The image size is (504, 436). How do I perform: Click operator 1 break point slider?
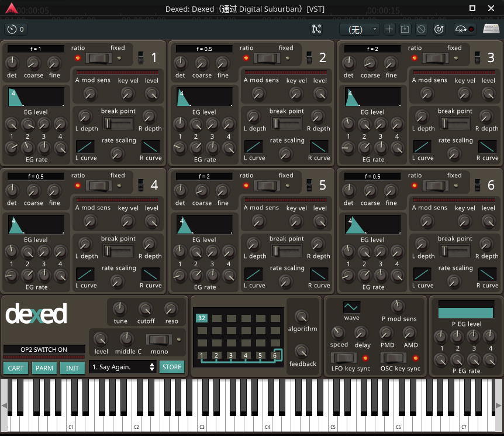tap(118, 123)
